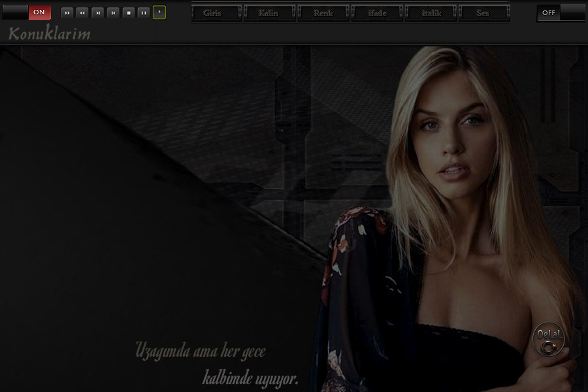
Task: Click the Konuklarim heading
Action: click(49, 34)
